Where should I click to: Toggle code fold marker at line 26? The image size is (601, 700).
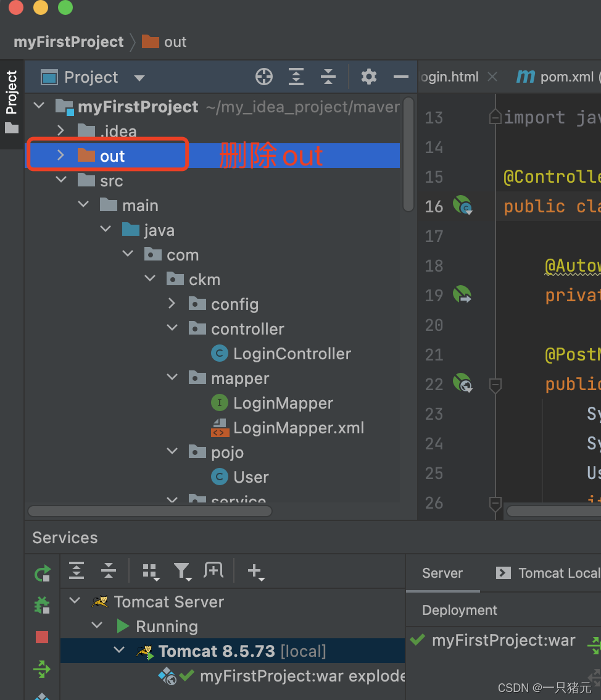pos(495,504)
